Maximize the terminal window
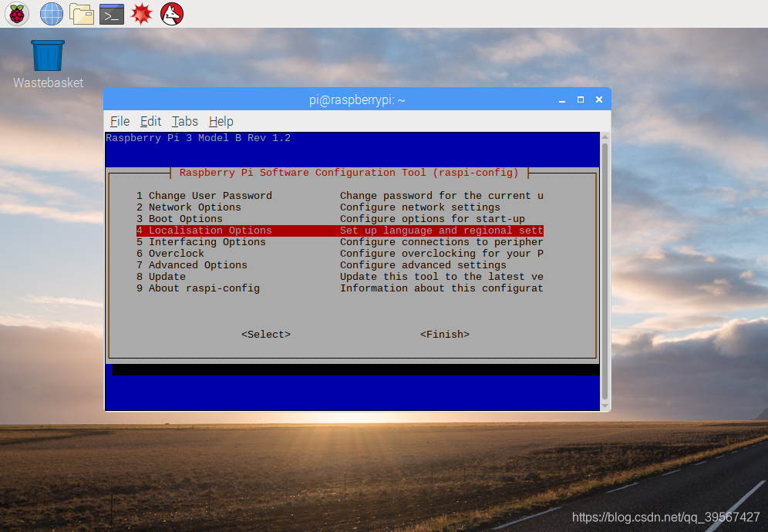Viewport: 768px width, 532px height. coord(581,100)
